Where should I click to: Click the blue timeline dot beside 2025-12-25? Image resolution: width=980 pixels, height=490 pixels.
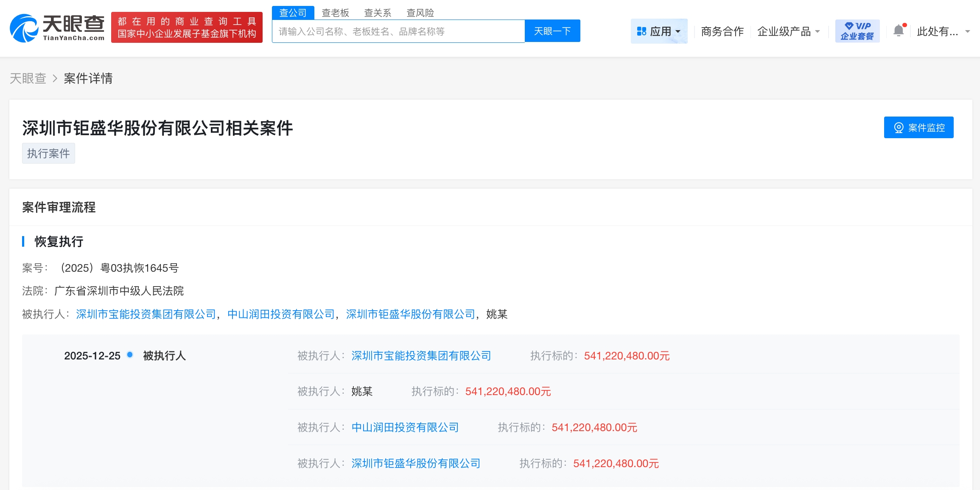point(129,356)
